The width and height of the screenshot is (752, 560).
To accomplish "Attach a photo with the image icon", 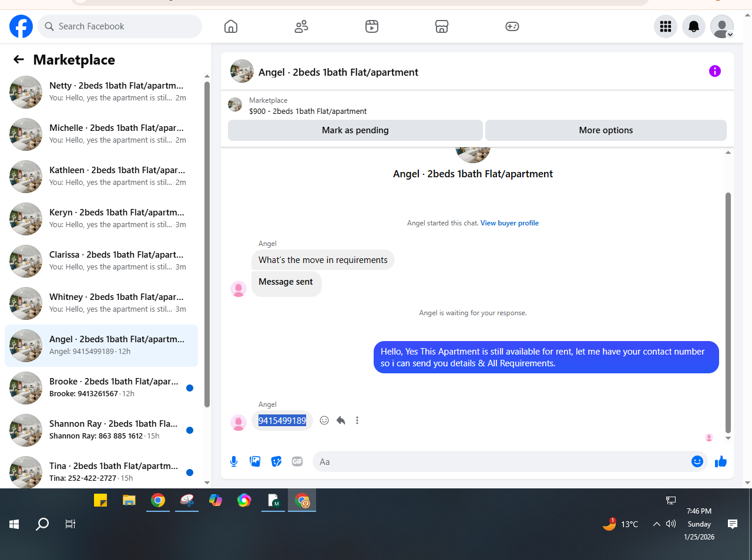I will pos(255,461).
